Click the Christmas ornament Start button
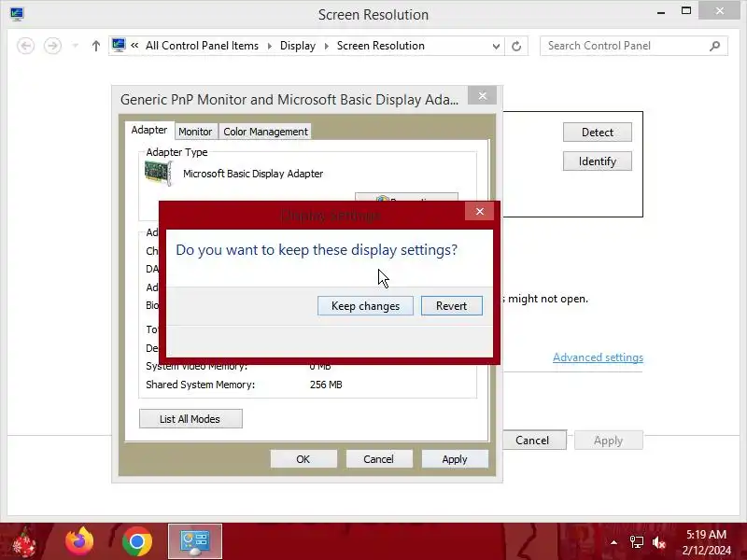Image resolution: width=747 pixels, height=560 pixels. tap(22, 542)
